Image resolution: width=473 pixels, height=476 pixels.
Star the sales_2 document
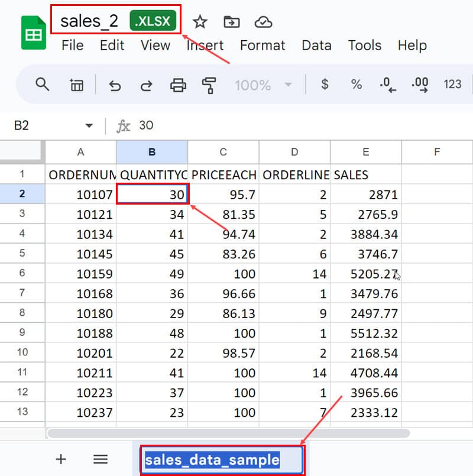tap(200, 22)
